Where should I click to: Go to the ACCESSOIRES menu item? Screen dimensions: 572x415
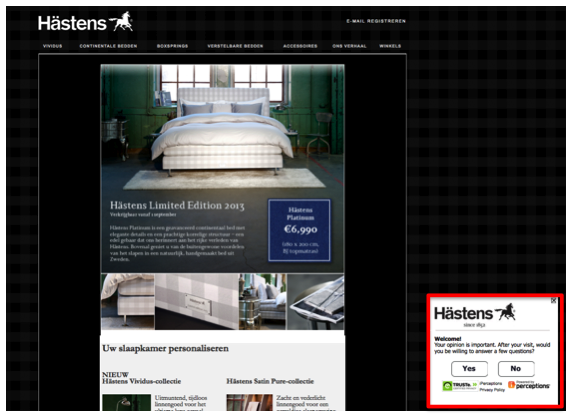300,46
